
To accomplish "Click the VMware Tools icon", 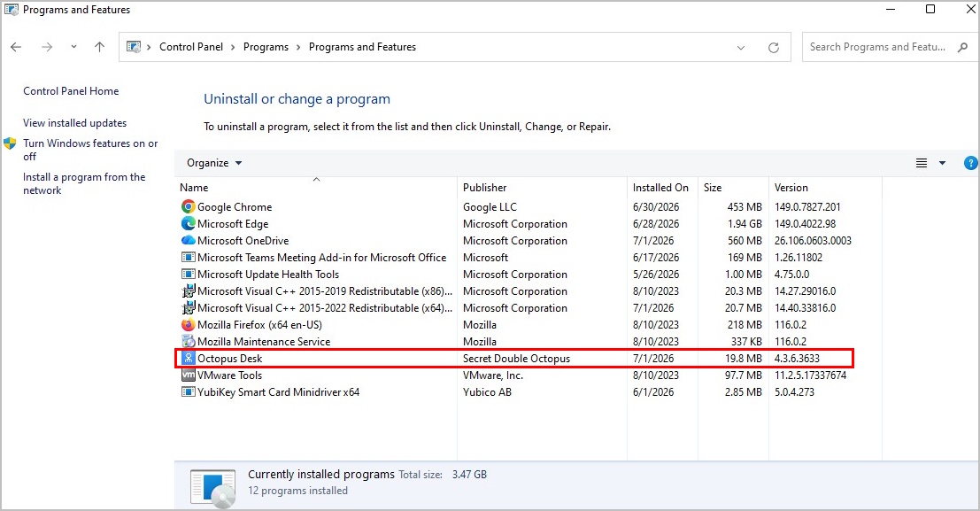I will pyautogui.click(x=189, y=376).
